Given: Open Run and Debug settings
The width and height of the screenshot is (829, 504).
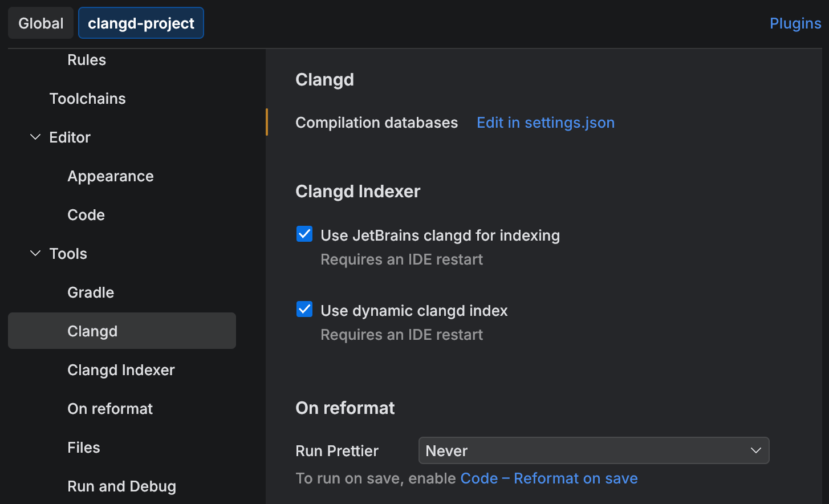Looking at the screenshot, I should (121, 486).
